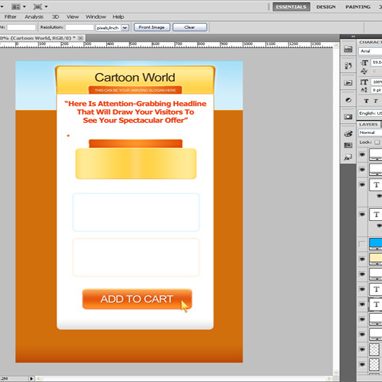The height and width of the screenshot is (382, 382).
Task: Click the ADD TO CART button on canvas
Action: tap(137, 299)
